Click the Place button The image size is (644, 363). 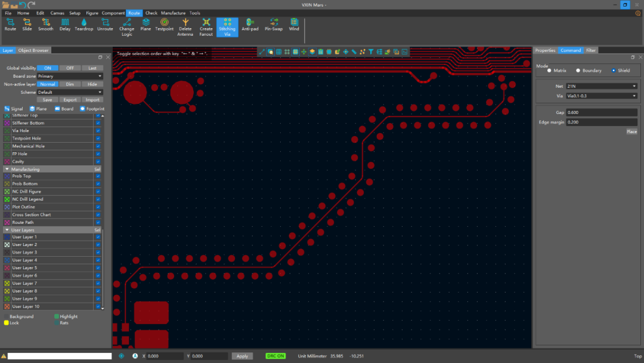pyautogui.click(x=631, y=132)
